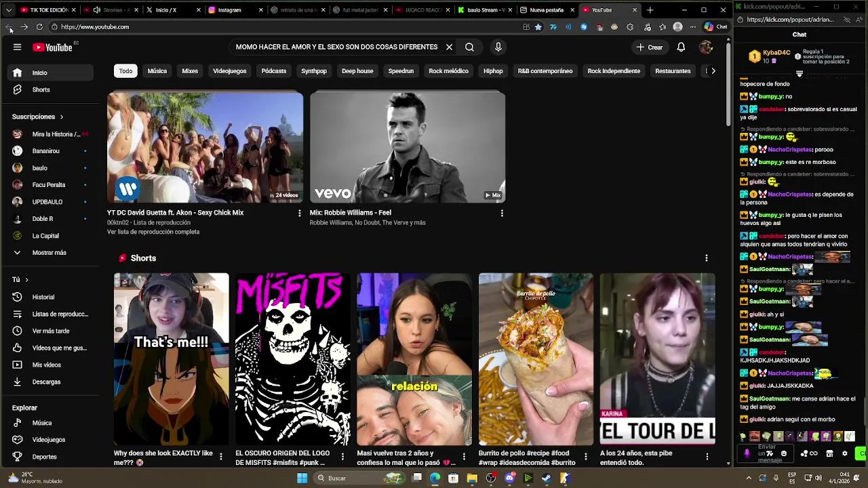Start voice search with the microphone icon
The width and height of the screenshot is (868, 488).
(498, 47)
